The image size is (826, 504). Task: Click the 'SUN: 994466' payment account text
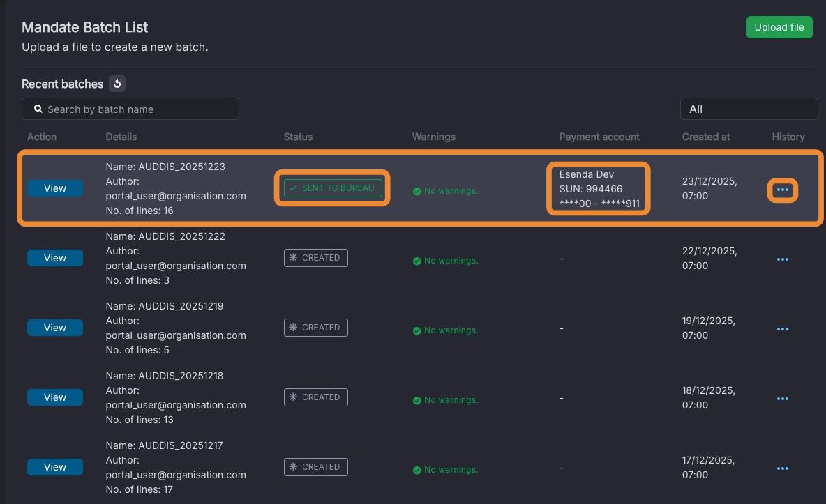590,188
